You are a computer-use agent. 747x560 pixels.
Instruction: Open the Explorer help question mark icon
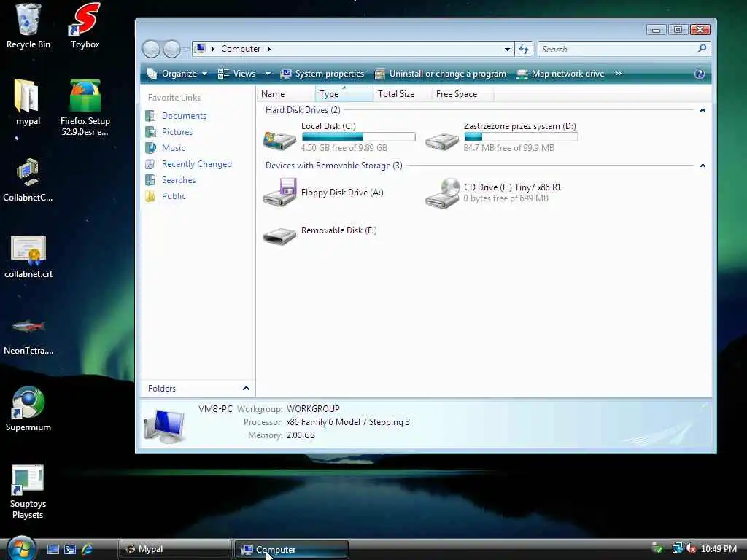click(700, 74)
